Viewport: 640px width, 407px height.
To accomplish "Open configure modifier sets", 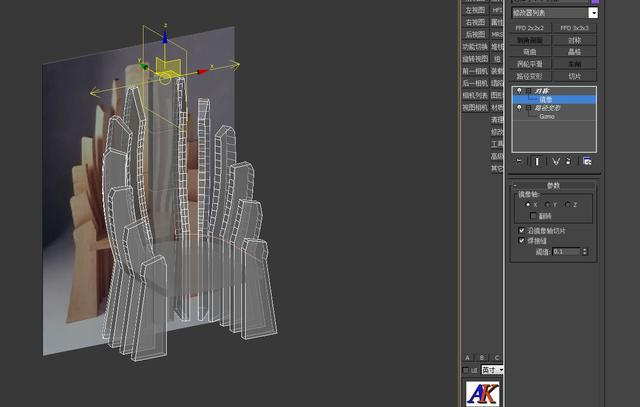I will (587, 161).
